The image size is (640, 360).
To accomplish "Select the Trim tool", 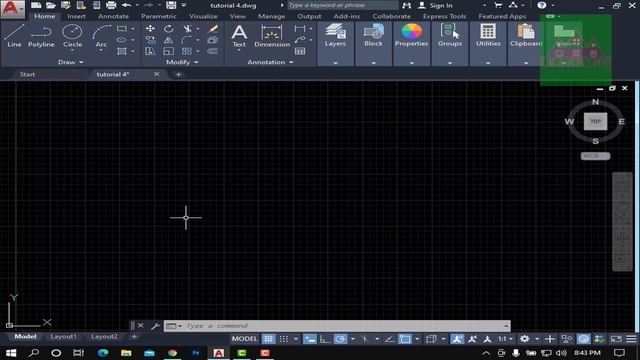I will (x=187, y=29).
